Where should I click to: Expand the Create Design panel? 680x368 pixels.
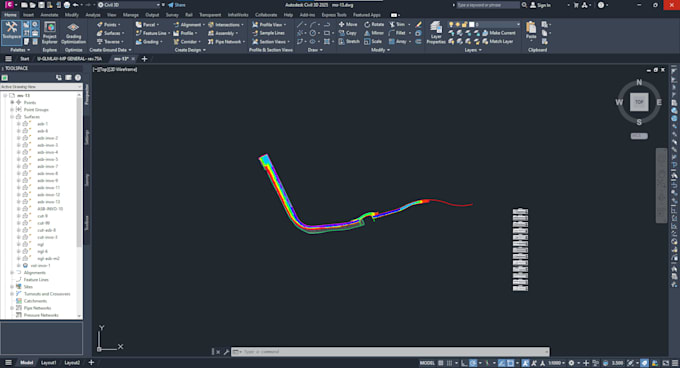coord(190,50)
